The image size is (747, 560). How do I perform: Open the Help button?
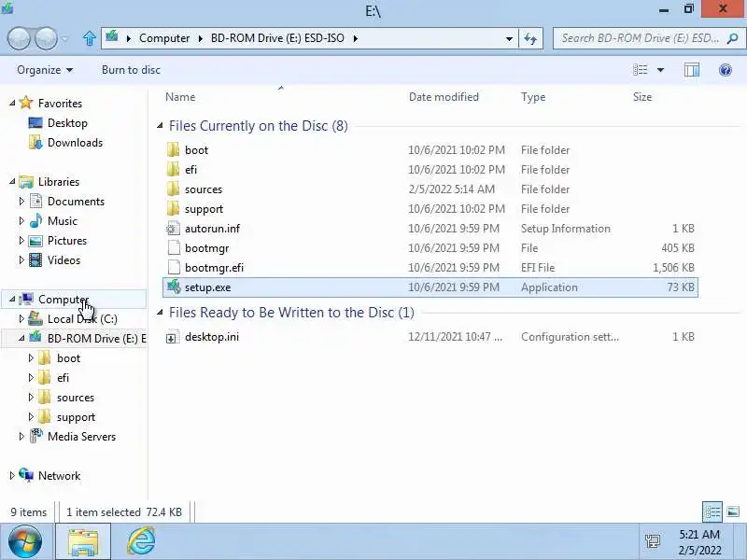click(x=726, y=70)
